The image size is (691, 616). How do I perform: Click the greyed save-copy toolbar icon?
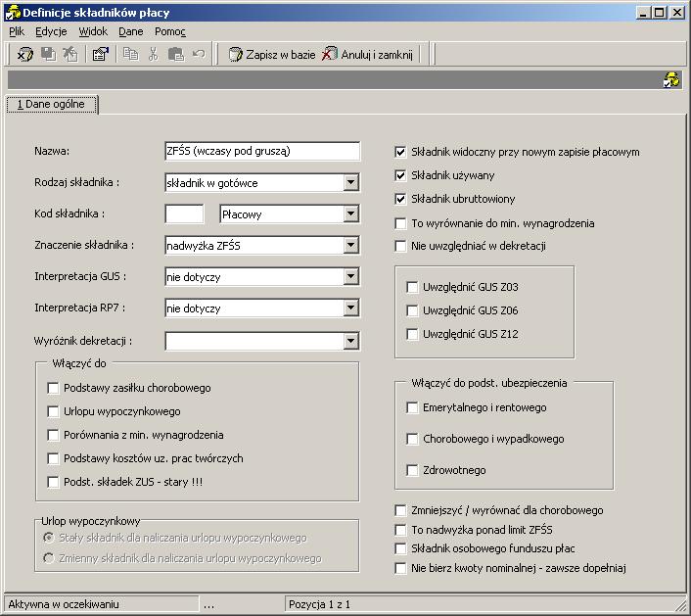coord(48,54)
